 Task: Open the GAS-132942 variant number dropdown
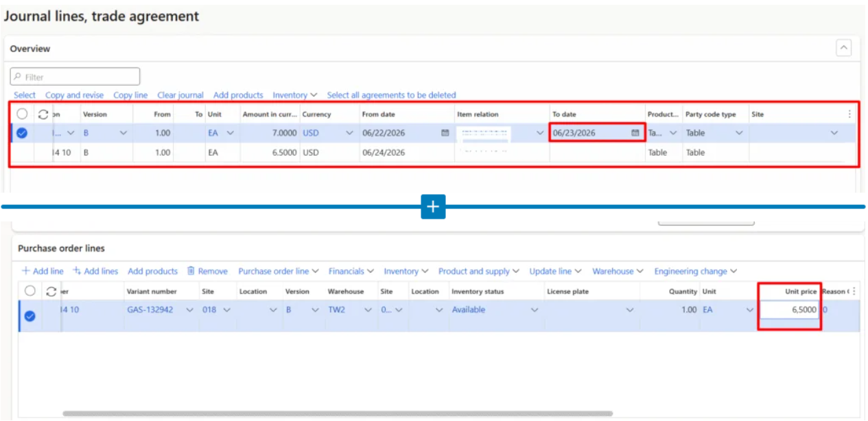point(190,310)
